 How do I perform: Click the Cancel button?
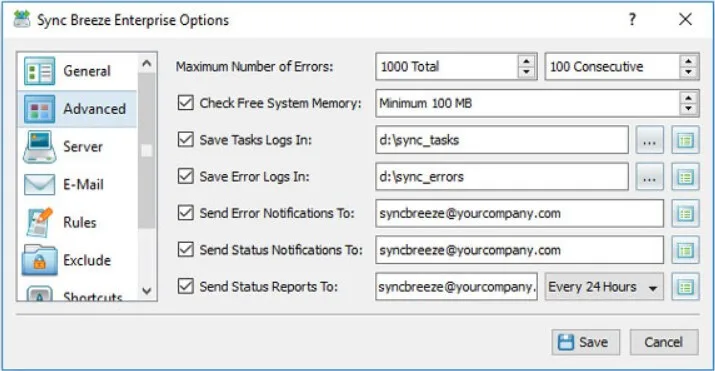(664, 342)
